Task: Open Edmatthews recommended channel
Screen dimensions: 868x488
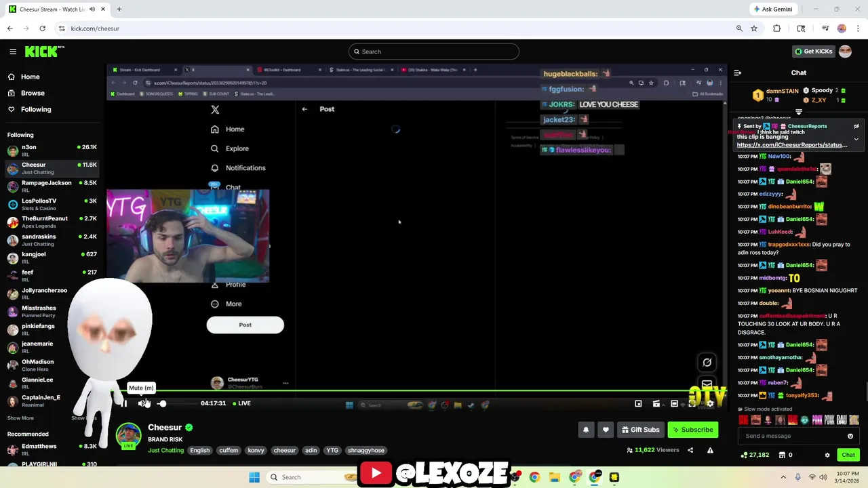Action: (52, 449)
